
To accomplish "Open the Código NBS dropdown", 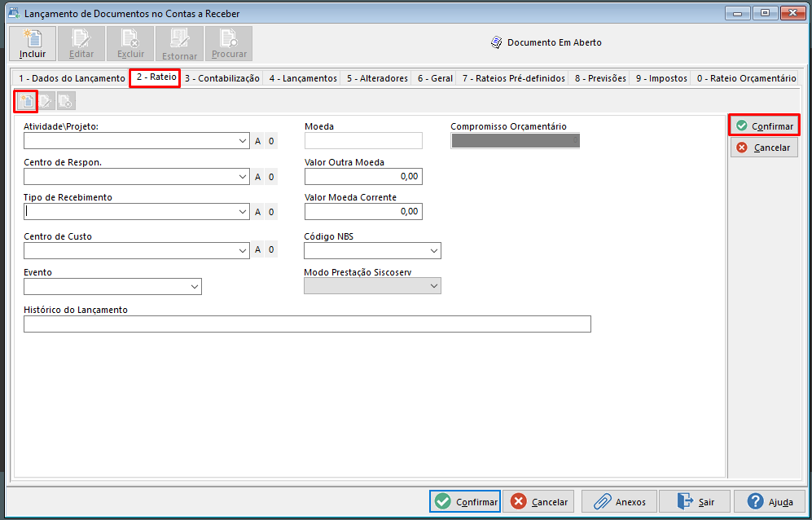I will [434, 251].
